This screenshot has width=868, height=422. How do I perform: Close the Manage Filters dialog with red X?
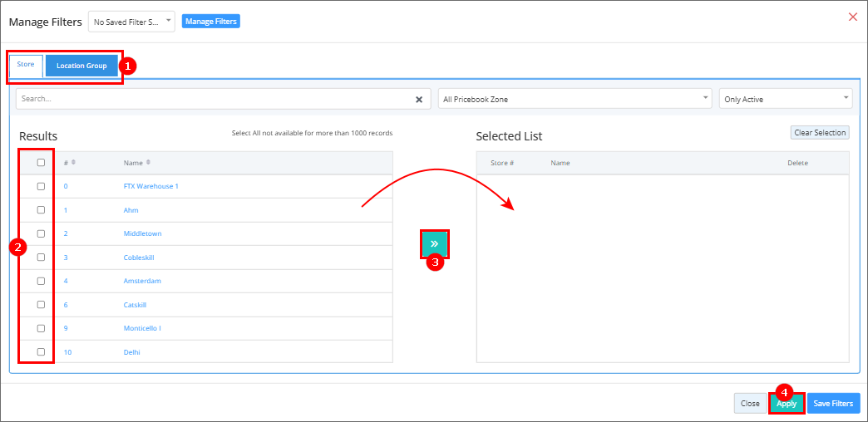[x=853, y=17]
